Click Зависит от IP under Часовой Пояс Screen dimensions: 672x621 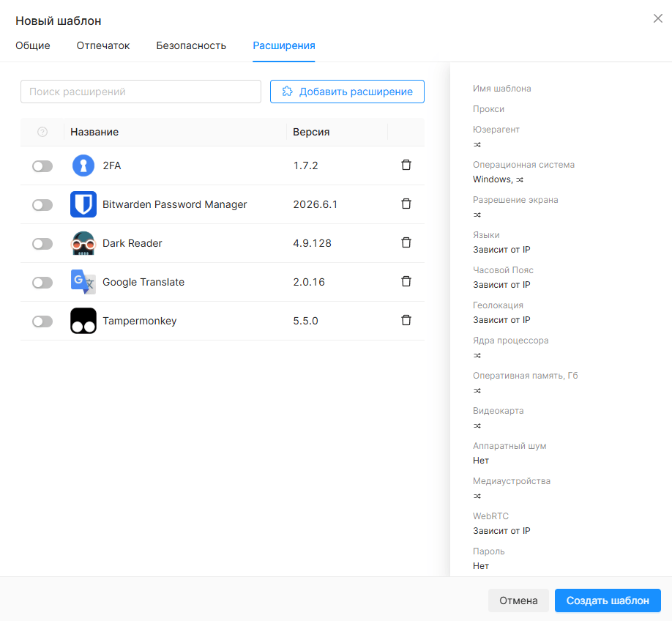tap(501, 285)
